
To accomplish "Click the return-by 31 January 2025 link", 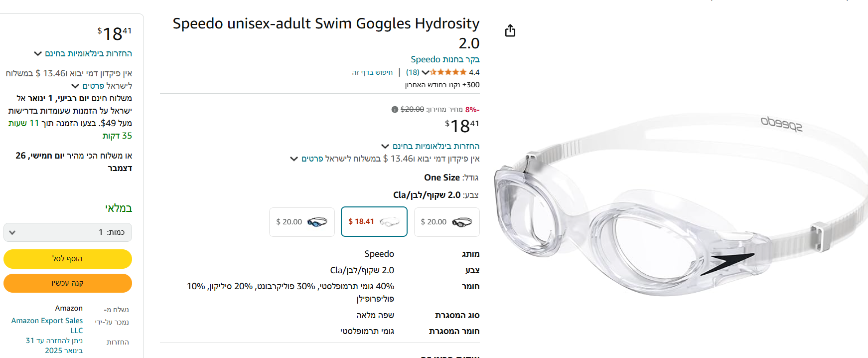I will [54, 345].
